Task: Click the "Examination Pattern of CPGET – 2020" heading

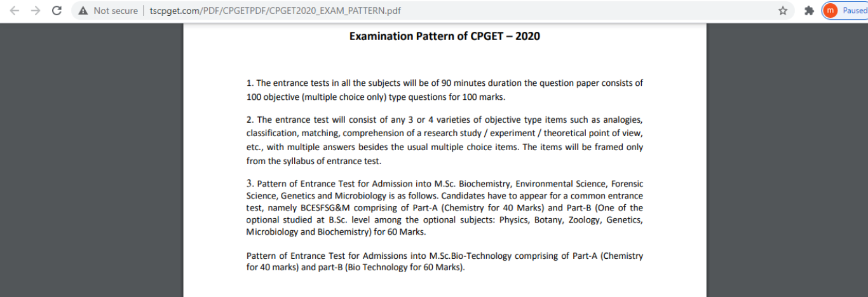Action: pyautogui.click(x=444, y=36)
